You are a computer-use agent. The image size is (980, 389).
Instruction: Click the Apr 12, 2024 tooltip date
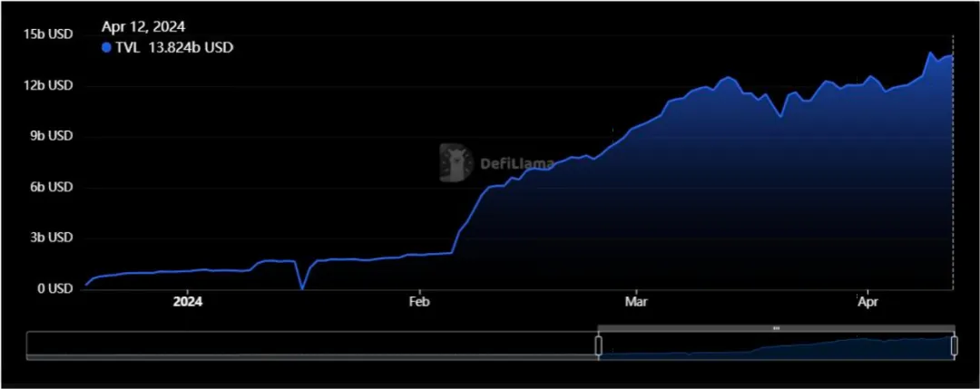coord(143,27)
